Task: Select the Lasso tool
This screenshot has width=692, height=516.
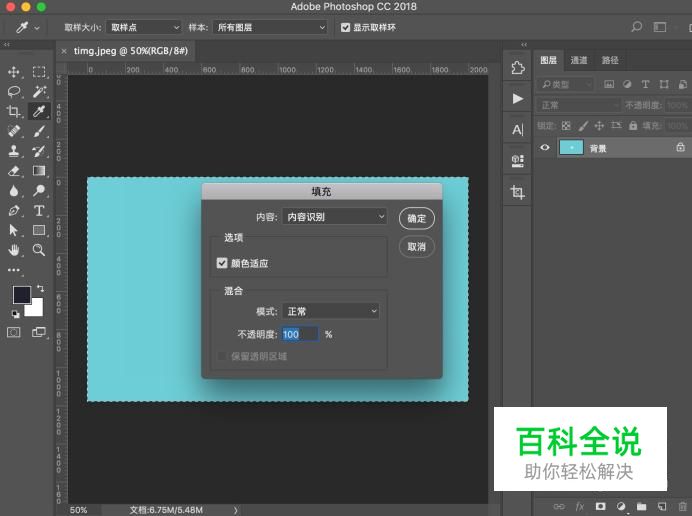Action: pos(14,91)
